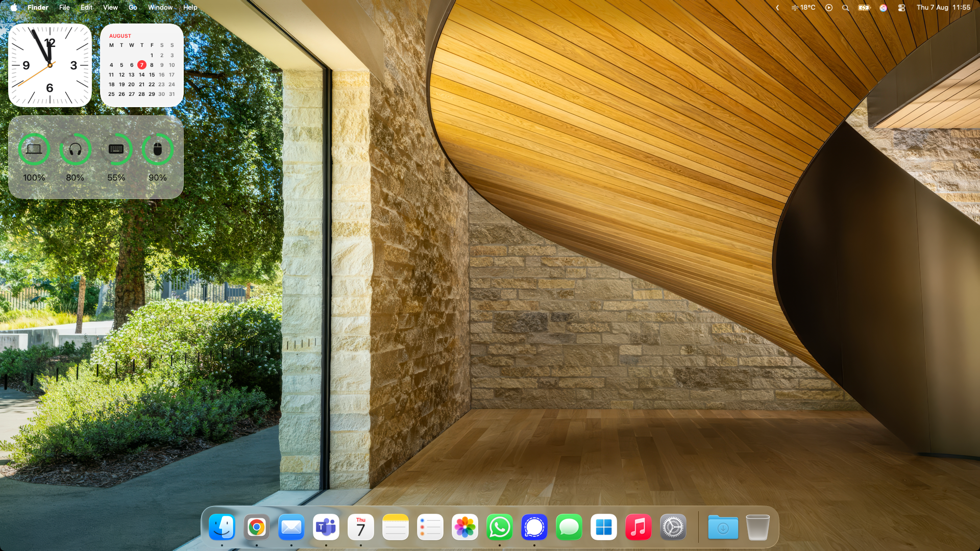Launch Microsoft Teams in the Dock

(x=326, y=527)
